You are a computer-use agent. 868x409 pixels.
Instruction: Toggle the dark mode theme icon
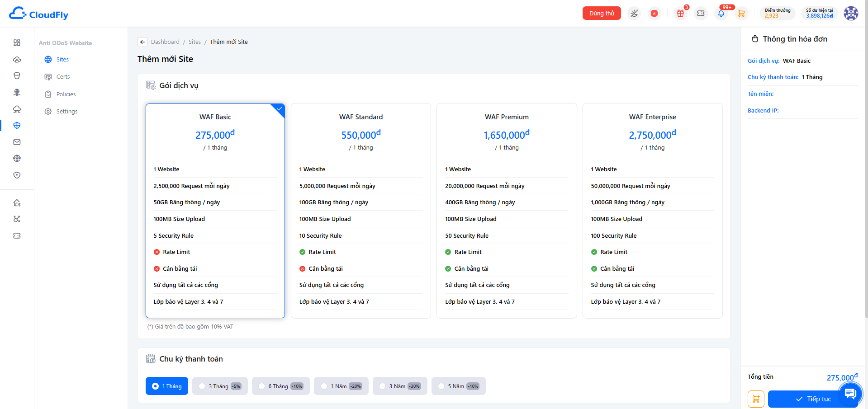(x=634, y=14)
